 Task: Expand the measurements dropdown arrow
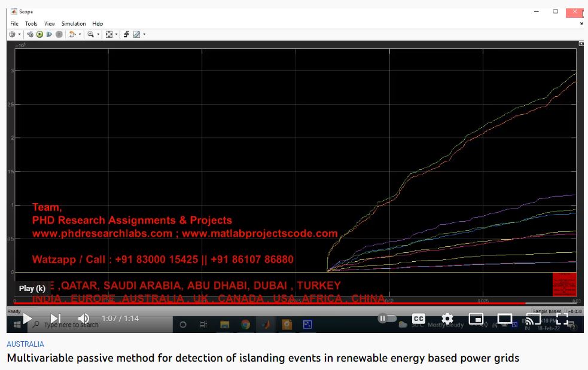pos(144,35)
